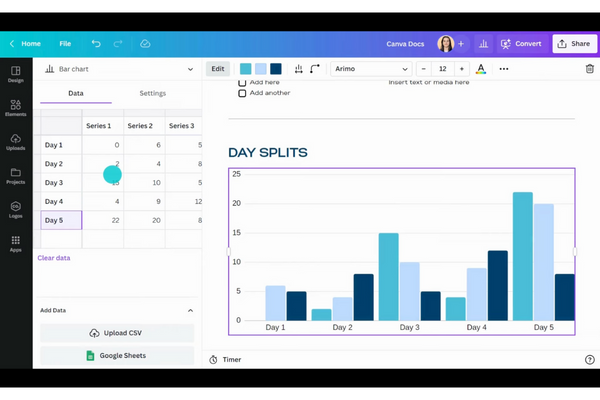Open the Design panel in sidebar
The width and height of the screenshot is (600, 400).
click(x=16, y=74)
